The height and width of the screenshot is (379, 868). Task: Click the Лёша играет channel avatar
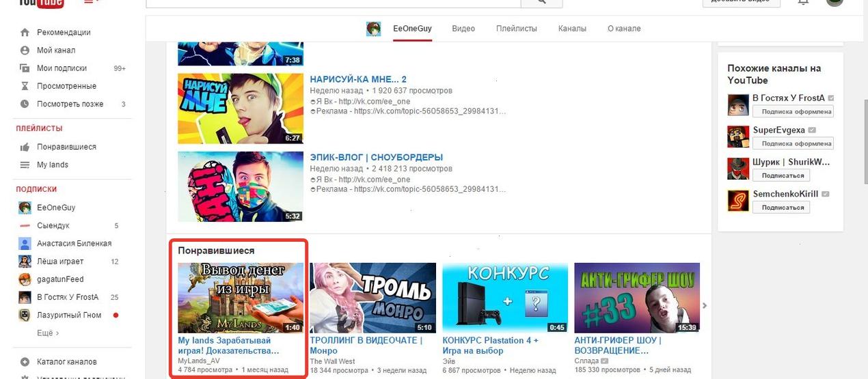(x=25, y=261)
